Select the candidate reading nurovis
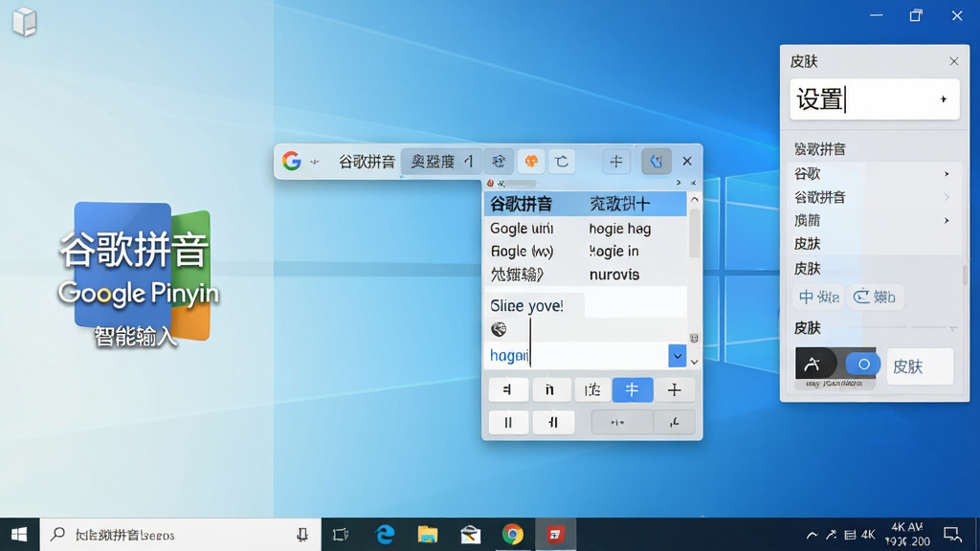The width and height of the screenshot is (980, 551). (614, 275)
